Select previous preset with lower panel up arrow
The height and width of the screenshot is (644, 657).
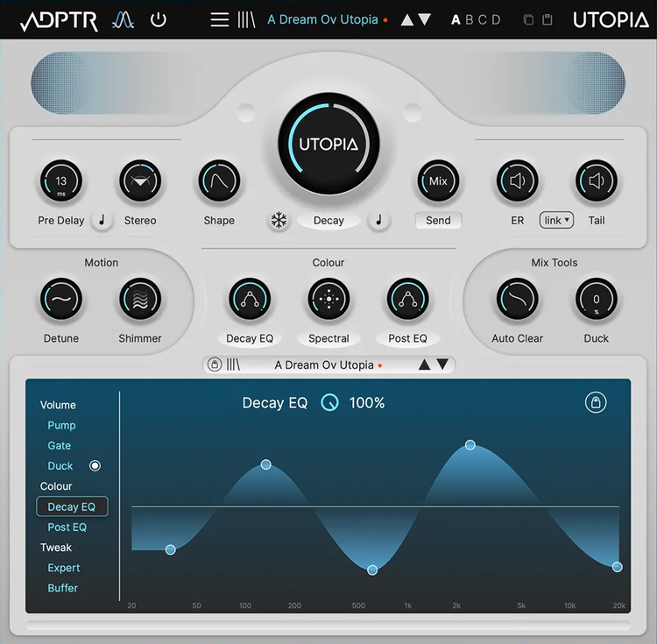point(425,364)
